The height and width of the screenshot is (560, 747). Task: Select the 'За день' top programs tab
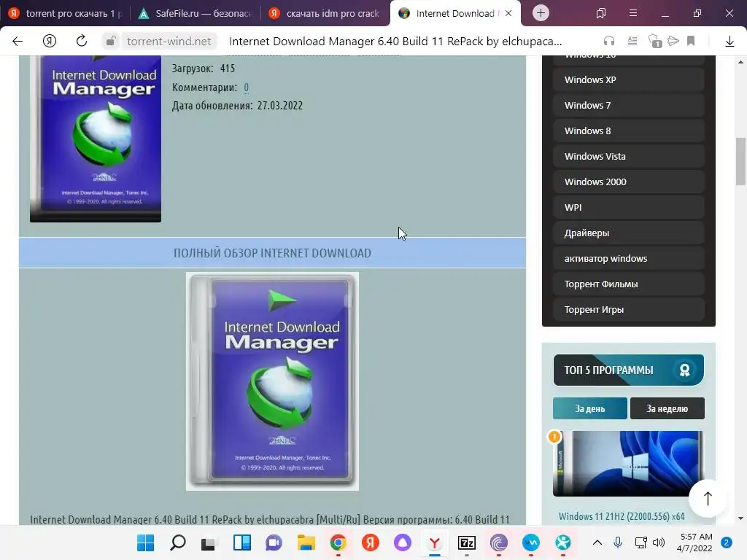[x=589, y=408]
